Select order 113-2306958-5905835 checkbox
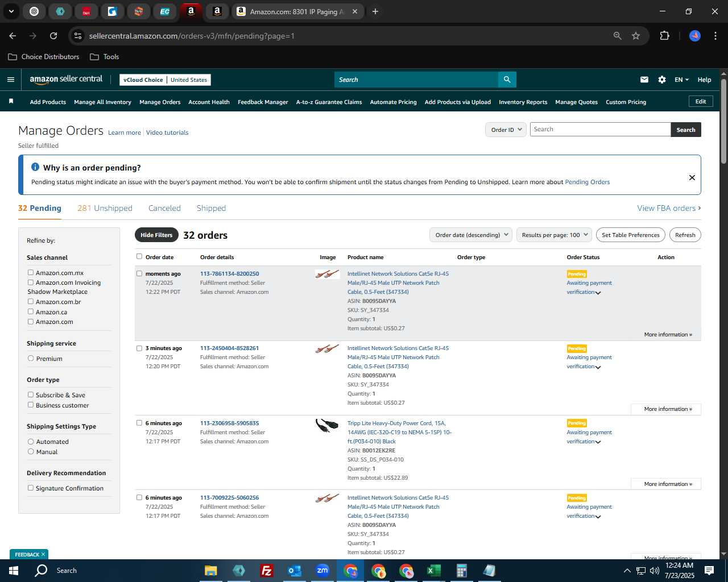The width and height of the screenshot is (728, 582). click(x=139, y=423)
